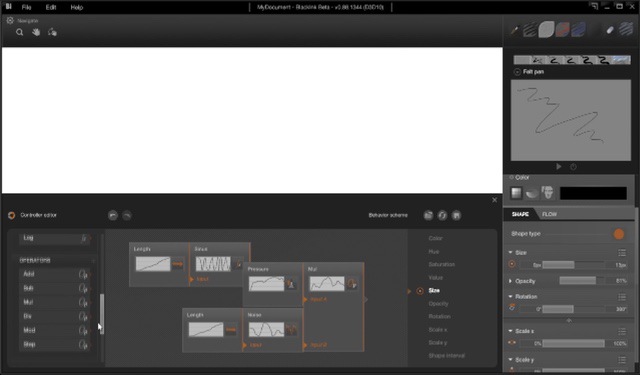The image size is (640, 375).
Task: Expand the Opacity section
Action: click(510, 281)
